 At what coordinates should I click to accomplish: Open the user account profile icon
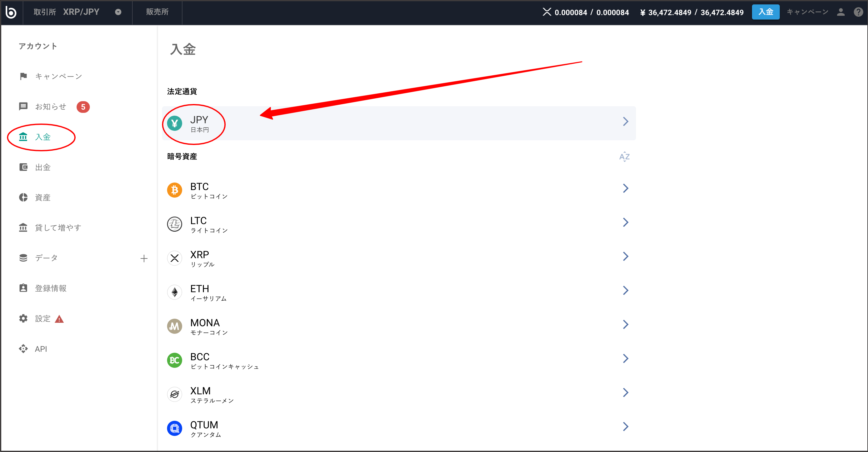840,12
